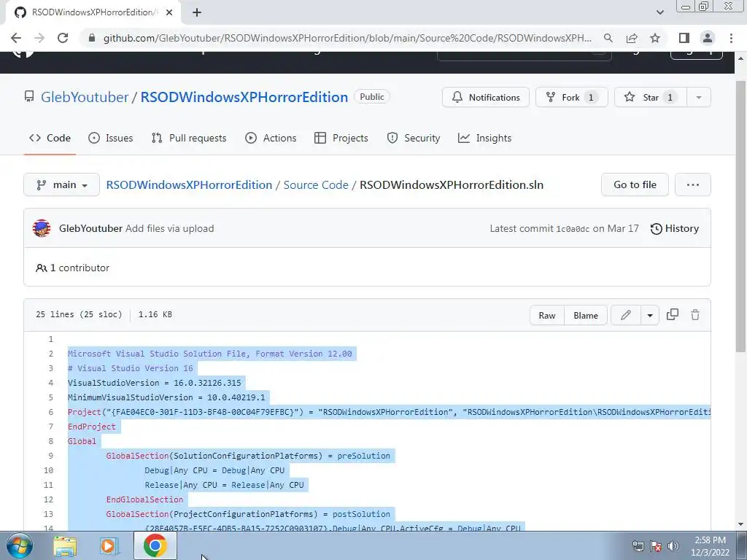747x560 pixels.
Task: Star the repository
Action: [650, 97]
